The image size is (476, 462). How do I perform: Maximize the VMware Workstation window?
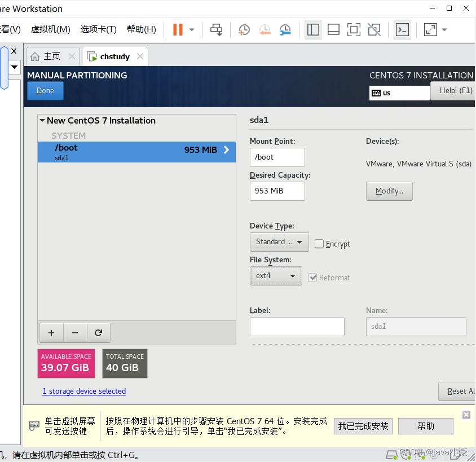[x=449, y=8]
